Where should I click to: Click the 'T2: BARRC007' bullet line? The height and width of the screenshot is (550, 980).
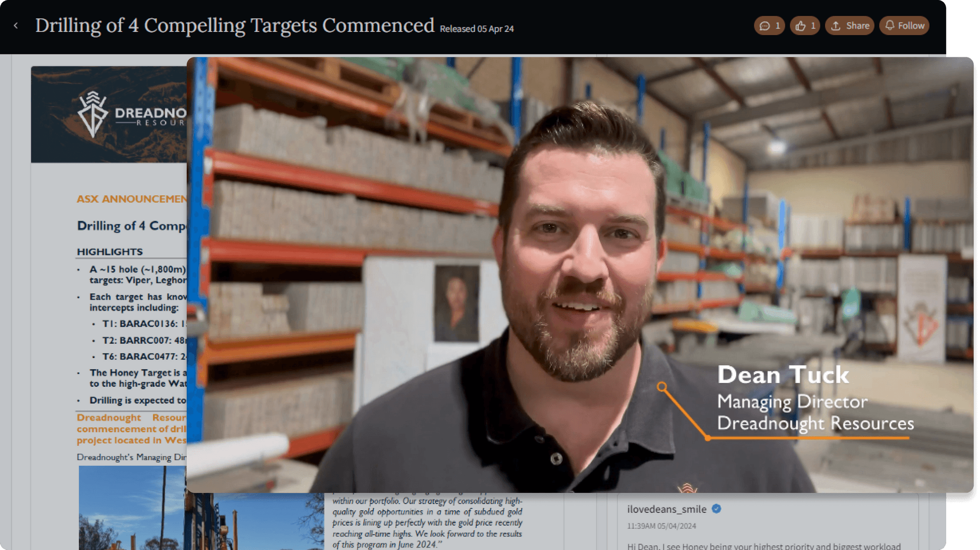point(144,340)
